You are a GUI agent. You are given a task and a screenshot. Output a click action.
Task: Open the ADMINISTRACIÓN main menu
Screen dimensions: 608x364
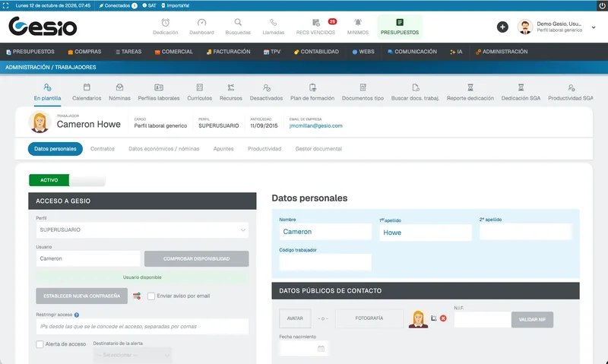(x=502, y=52)
